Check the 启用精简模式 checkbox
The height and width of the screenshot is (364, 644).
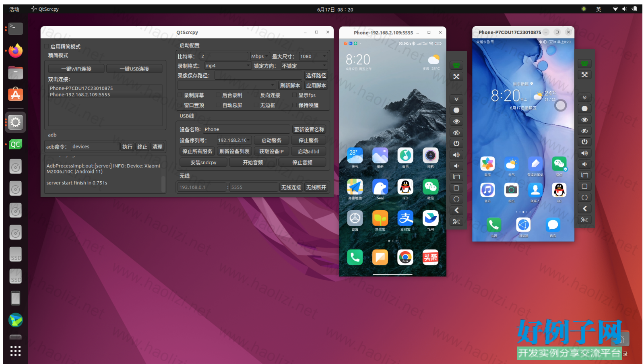tap(47, 47)
